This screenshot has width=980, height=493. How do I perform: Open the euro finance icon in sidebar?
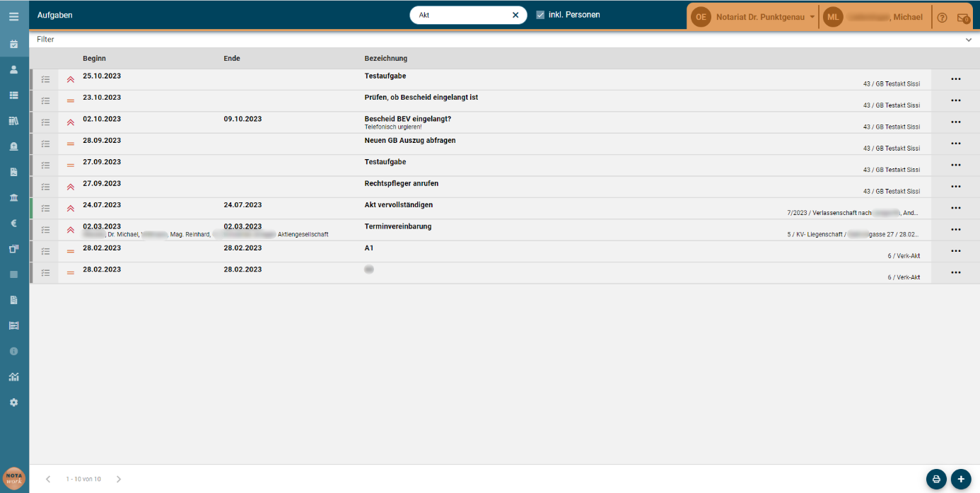13,223
